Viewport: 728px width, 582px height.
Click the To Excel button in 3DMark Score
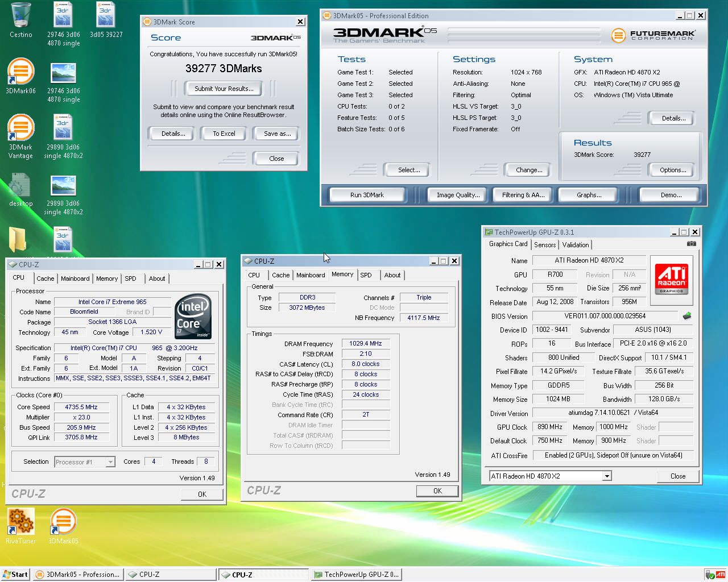pos(224,134)
